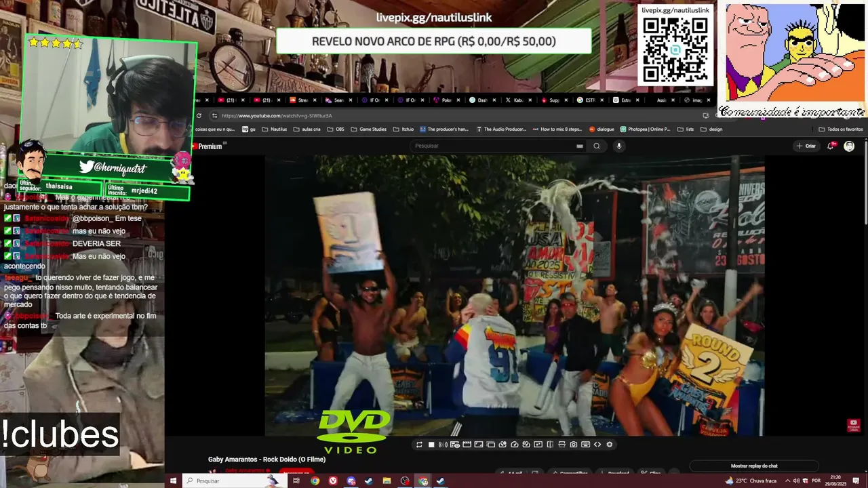This screenshot has width=868, height=488.
Task: Open the Photopea Online bookmark
Action: pos(645,129)
